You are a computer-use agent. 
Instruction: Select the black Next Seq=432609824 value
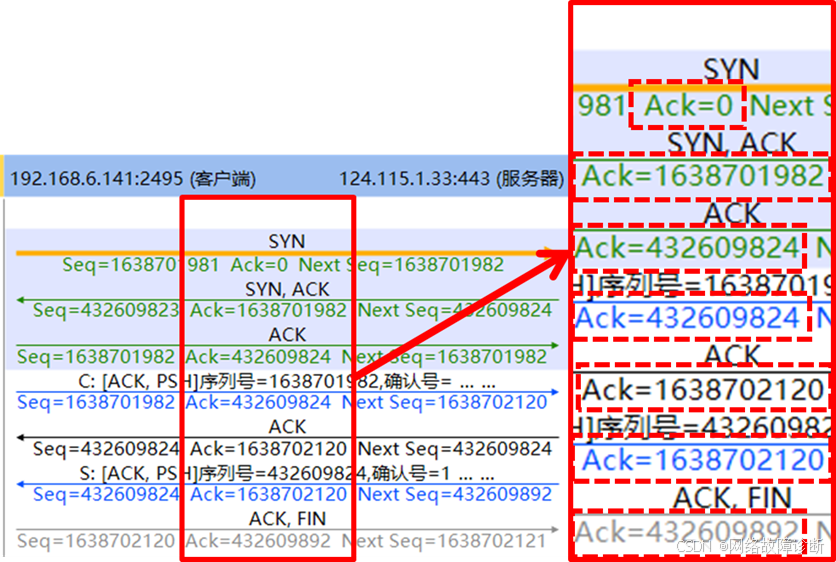click(x=455, y=449)
